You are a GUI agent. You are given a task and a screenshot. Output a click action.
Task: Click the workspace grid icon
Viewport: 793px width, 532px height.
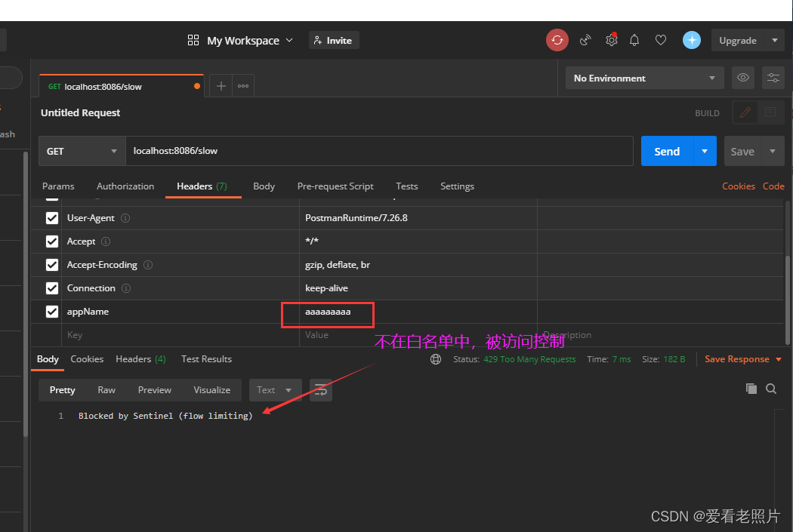coord(193,41)
